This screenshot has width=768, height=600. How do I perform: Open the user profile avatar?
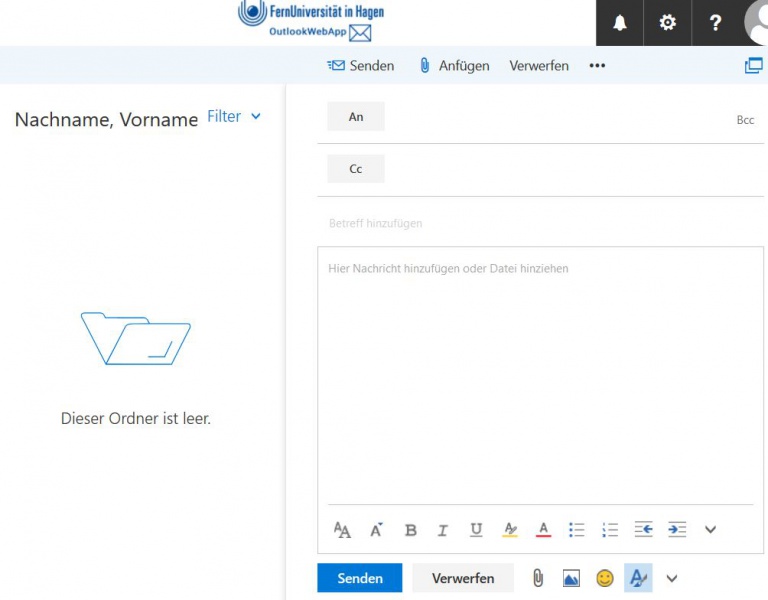click(756, 23)
